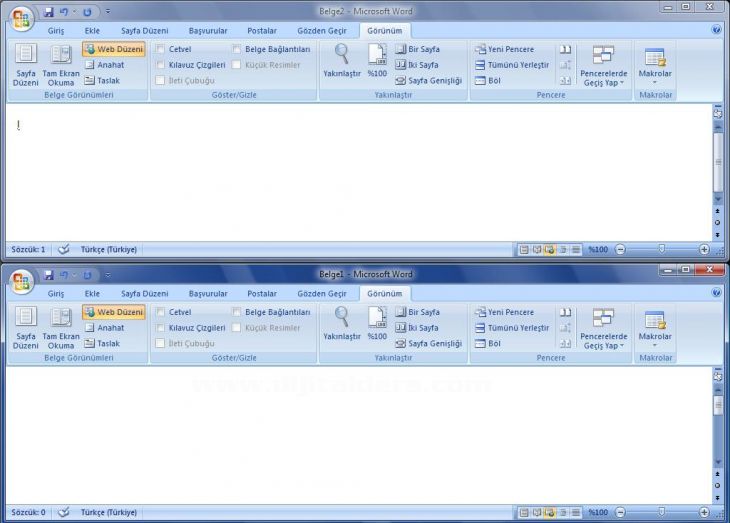This screenshot has width=730, height=523.
Task: Click Office button in Belge1 window
Action: (21, 282)
